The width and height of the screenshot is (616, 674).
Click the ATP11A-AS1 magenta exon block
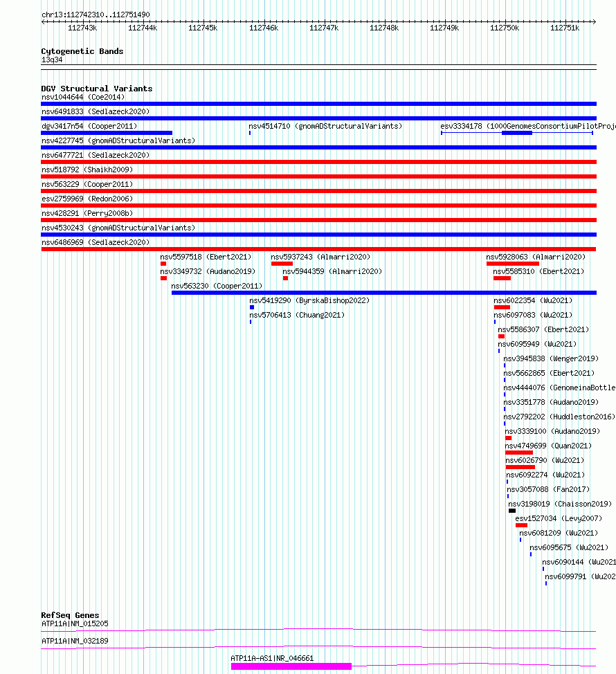point(291,666)
